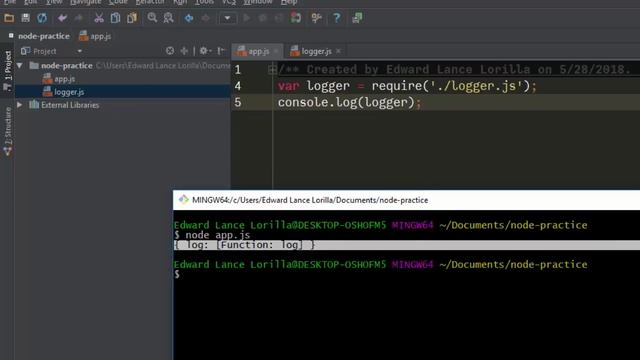Click the icon just right of Debug

pyautogui.click(x=279, y=18)
